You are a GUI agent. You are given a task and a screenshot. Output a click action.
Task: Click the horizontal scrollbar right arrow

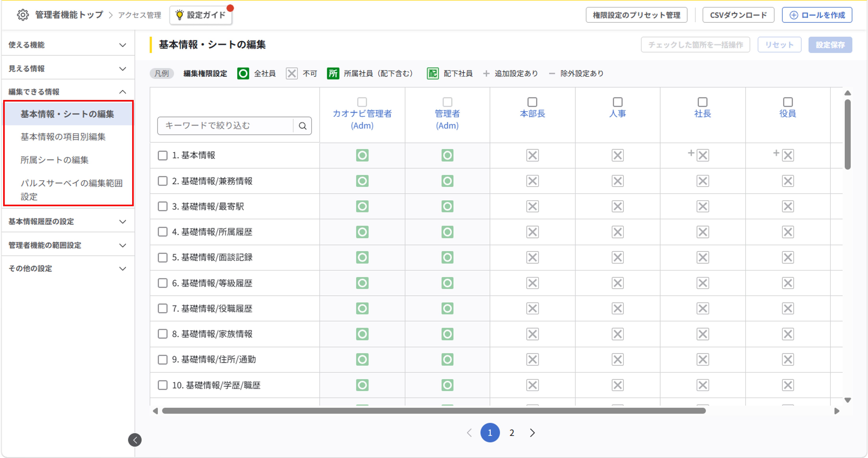(x=837, y=411)
